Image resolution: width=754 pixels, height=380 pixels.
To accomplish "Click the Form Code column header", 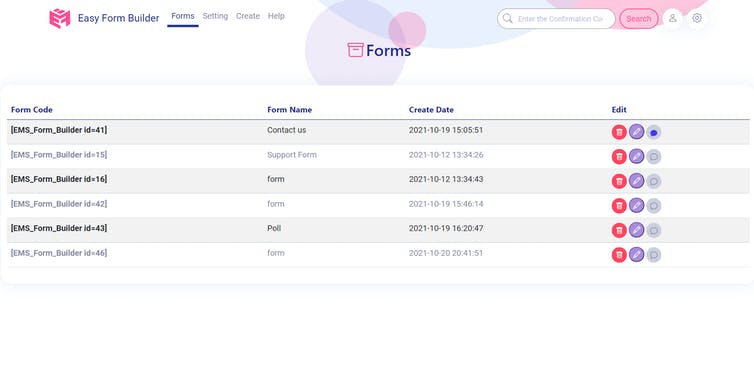I will [32, 110].
